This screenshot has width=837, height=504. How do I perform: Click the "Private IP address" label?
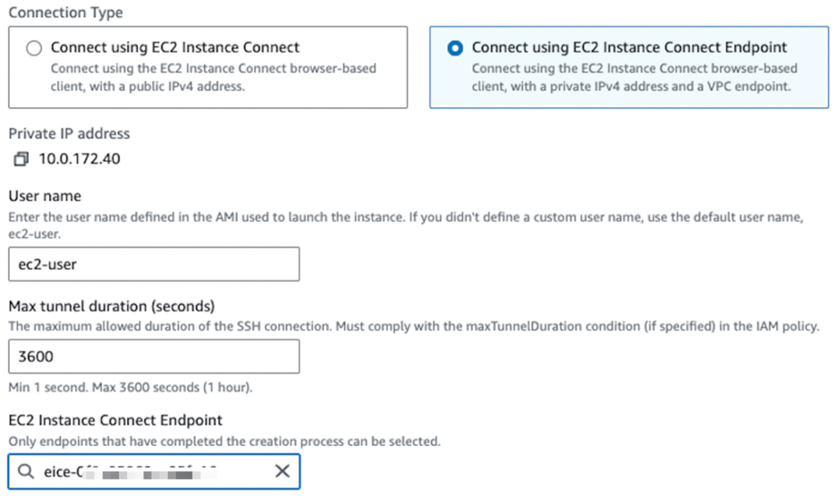pos(69,133)
